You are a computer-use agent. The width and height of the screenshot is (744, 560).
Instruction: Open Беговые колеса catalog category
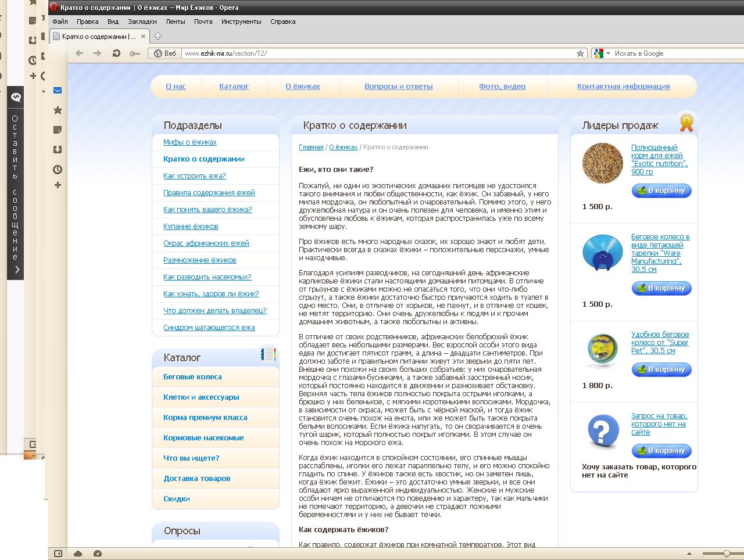[192, 377]
